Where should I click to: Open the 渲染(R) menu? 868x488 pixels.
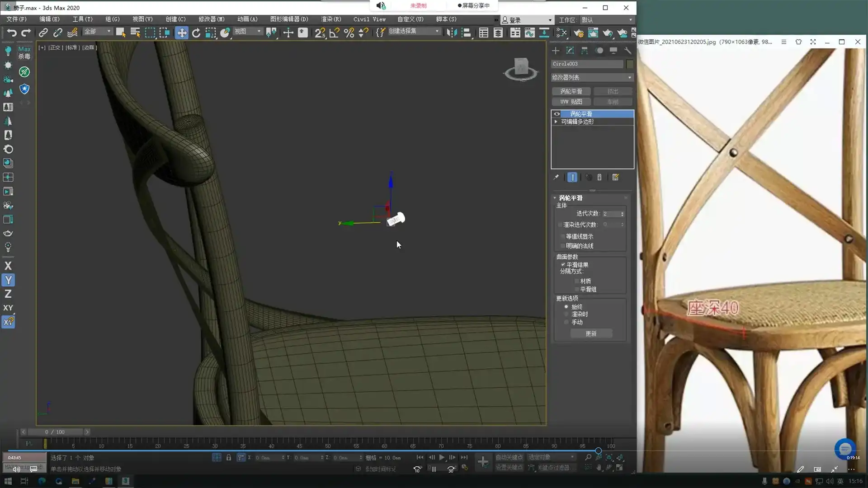(331, 19)
